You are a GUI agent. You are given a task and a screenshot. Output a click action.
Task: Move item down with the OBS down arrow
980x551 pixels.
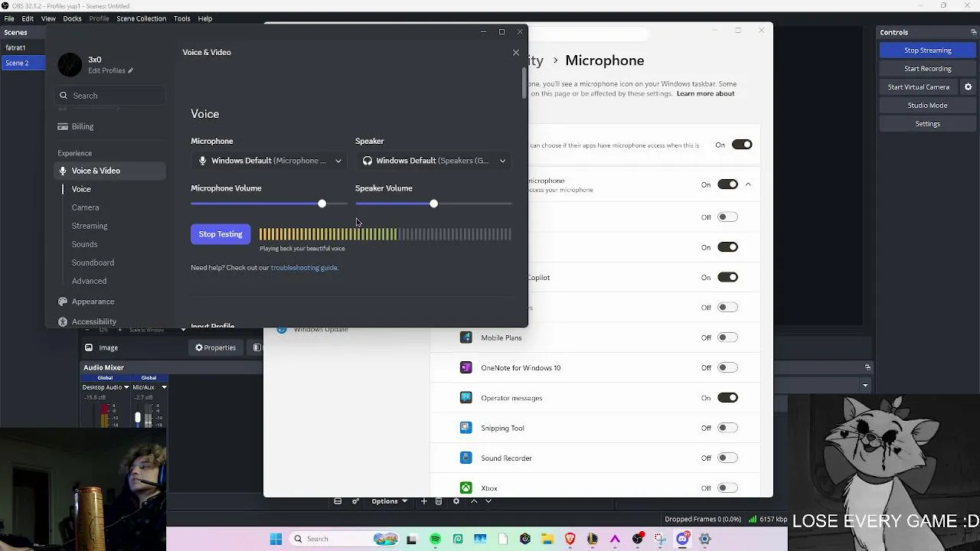488,501
